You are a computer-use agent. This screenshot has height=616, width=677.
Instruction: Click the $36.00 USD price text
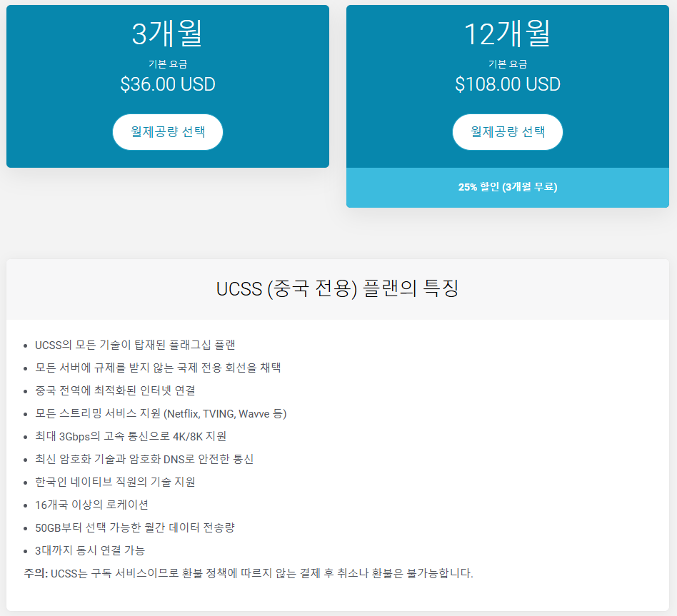168,84
